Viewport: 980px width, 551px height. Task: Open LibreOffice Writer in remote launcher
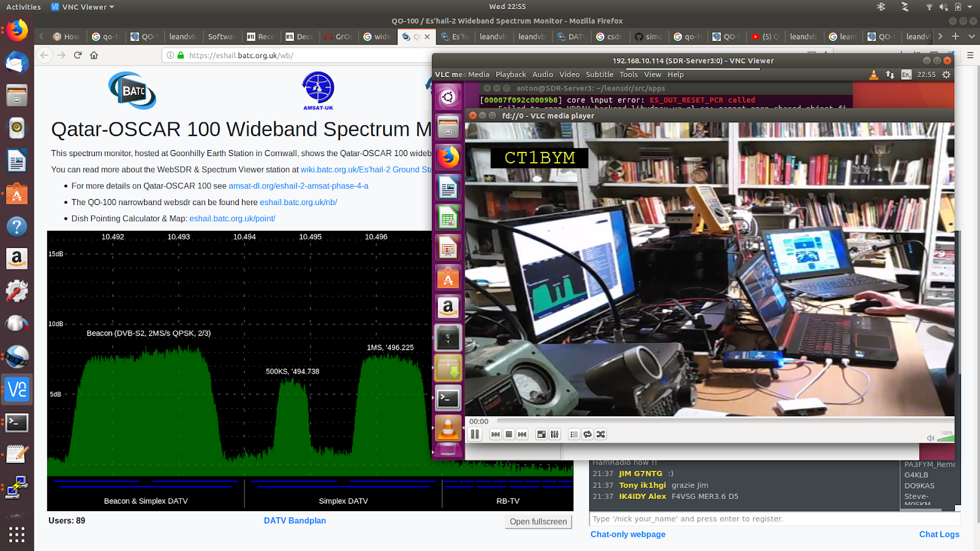coord(448,187)
